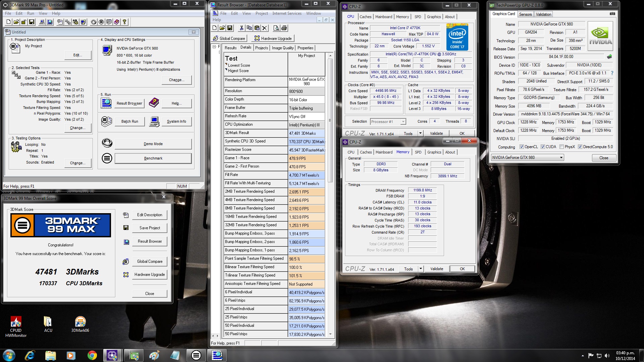Open Internet Explorer from taskbar

pyautogui.click(x=30, y=355)
